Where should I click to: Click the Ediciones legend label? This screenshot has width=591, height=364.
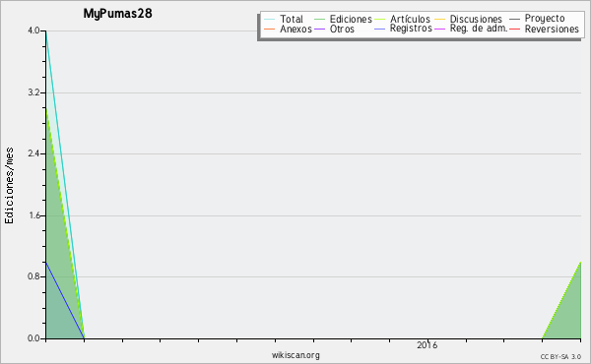pos(351,19)
